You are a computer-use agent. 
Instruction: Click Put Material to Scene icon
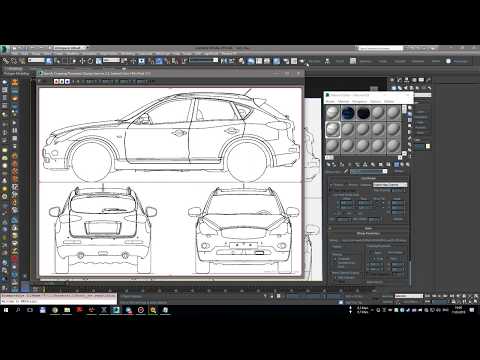point(334,164)
